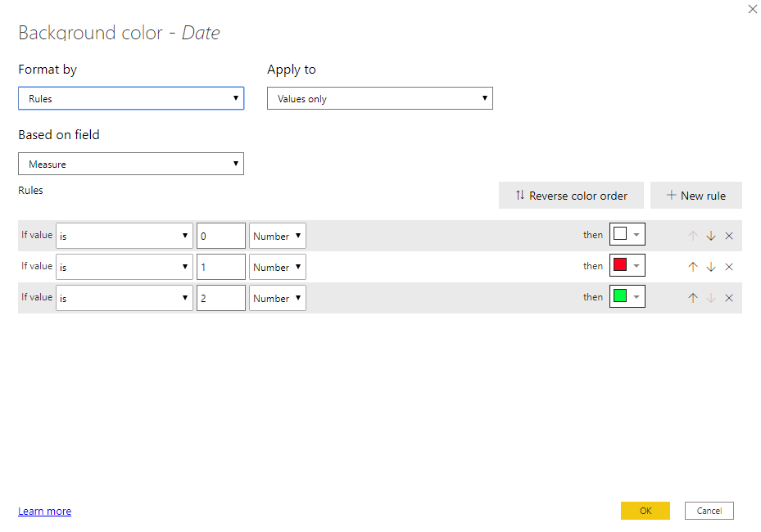
Task: Open the Apply to dropdown
Action: point(380,98)
